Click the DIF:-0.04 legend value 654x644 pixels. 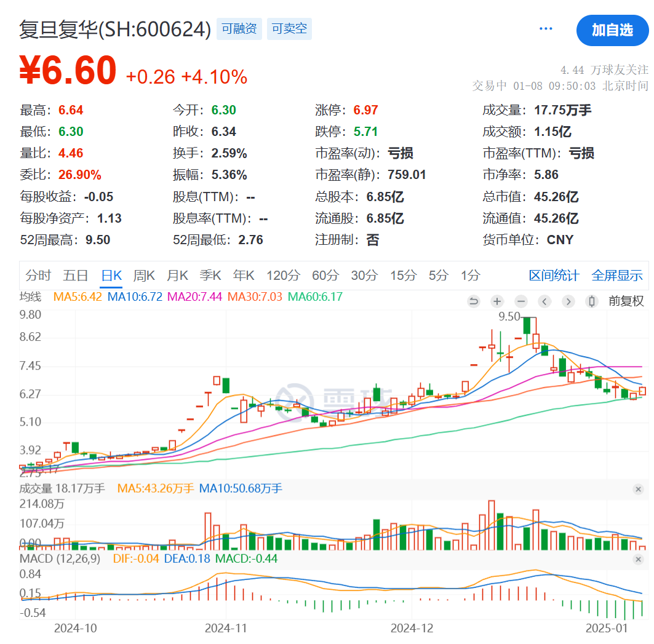pyautogui.click(x=136, y=559)
